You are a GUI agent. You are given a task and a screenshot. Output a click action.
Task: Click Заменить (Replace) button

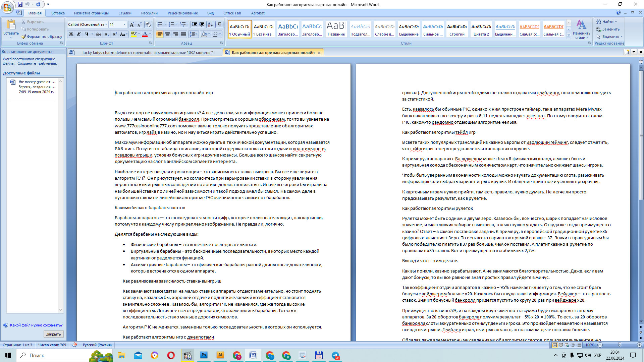[608, 29]
